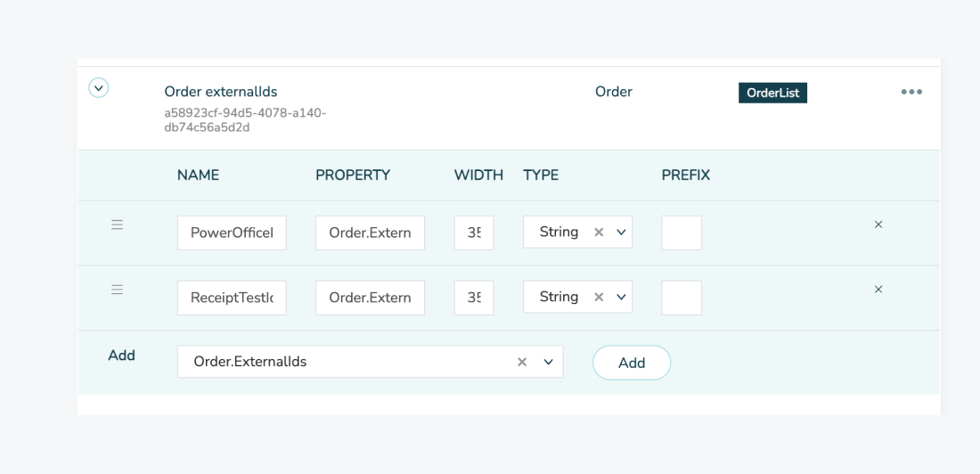
Task: Edit the PowerOffice name field
Action: tap(232, 233)
